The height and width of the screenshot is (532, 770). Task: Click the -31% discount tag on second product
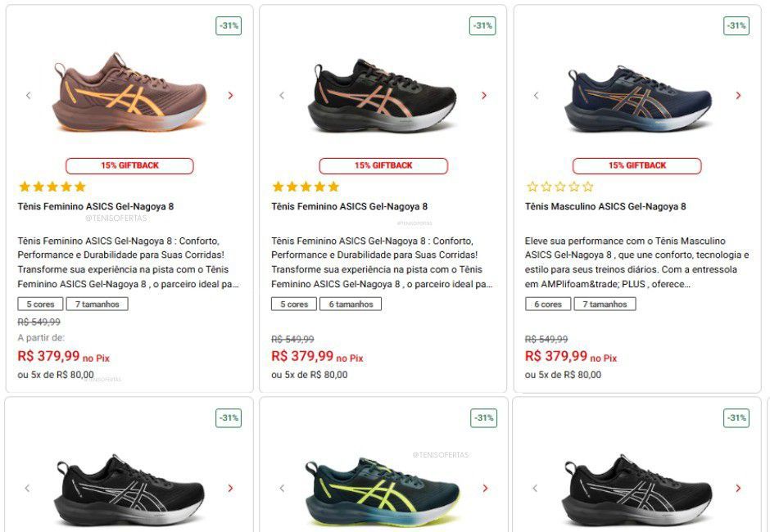click(482, 25)
